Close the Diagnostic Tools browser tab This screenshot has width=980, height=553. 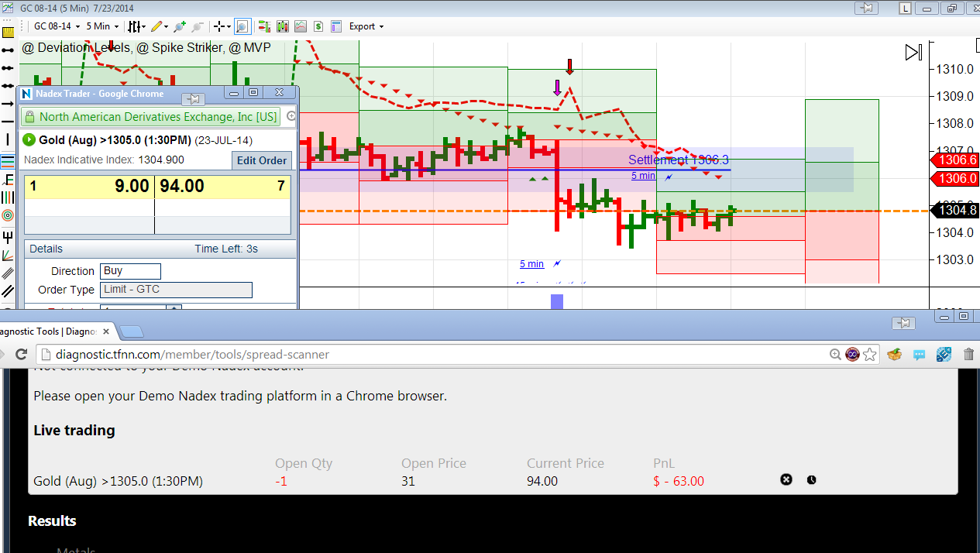(x=106, y=331)
